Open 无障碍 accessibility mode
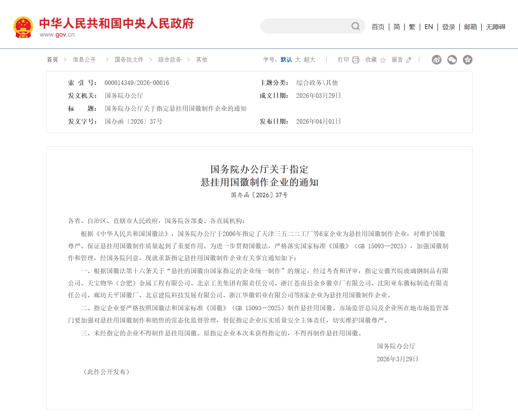518x420 pixels. coord(495,27)
